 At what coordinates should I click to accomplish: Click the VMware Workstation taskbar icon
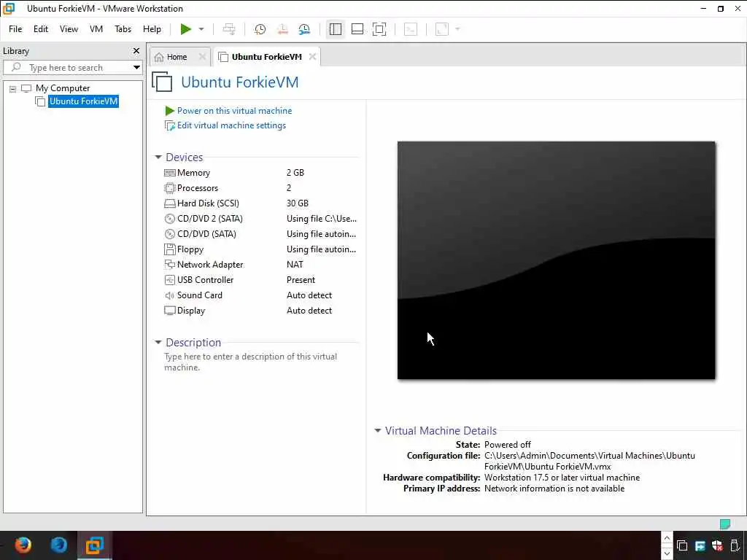coord(95,545)
